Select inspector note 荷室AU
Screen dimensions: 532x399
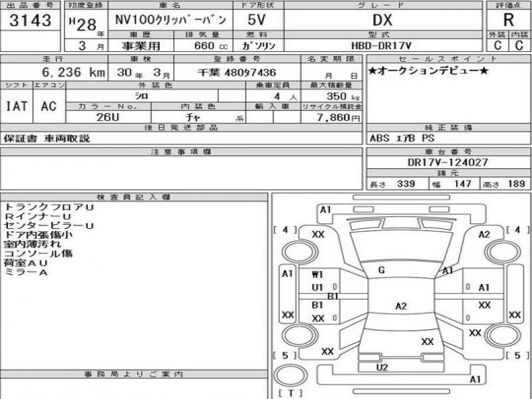tap(26, 263)
